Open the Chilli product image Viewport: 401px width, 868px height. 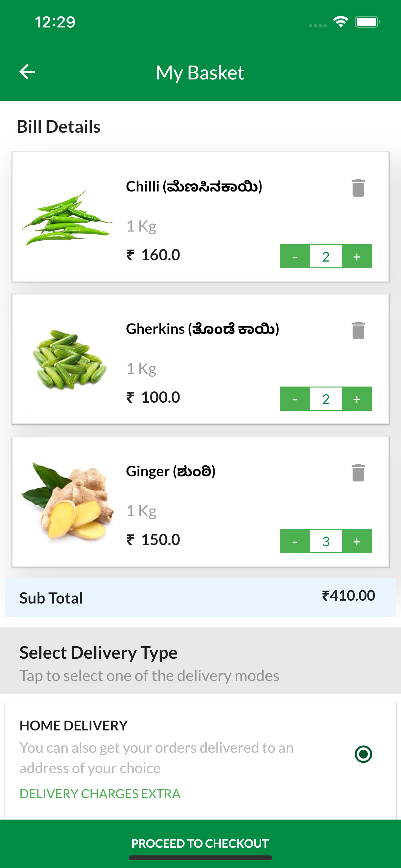click(67, 217)
